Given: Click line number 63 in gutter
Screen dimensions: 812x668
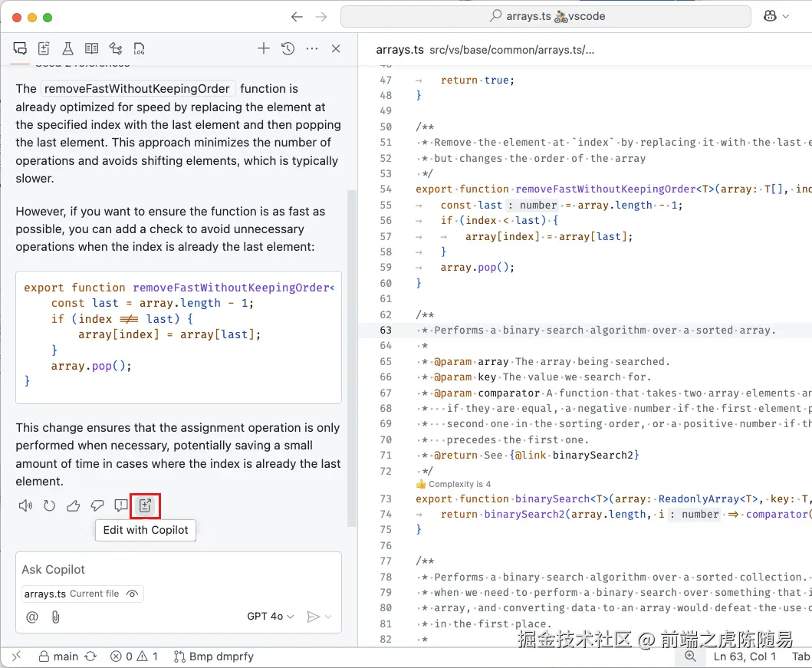Looking at the screenshot, I should [x=386, y=331].
